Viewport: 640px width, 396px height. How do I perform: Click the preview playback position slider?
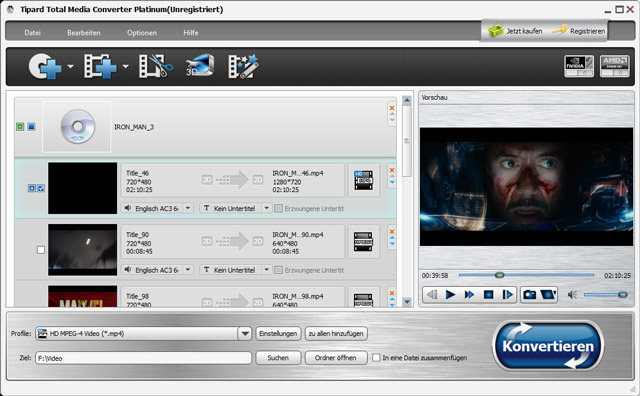pos(526,275)
